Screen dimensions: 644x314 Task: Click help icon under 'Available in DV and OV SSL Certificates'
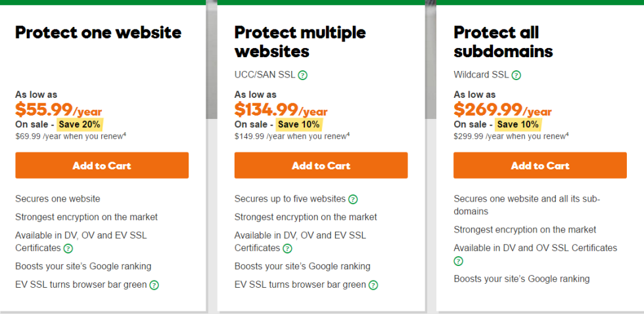tap(459, 261)
